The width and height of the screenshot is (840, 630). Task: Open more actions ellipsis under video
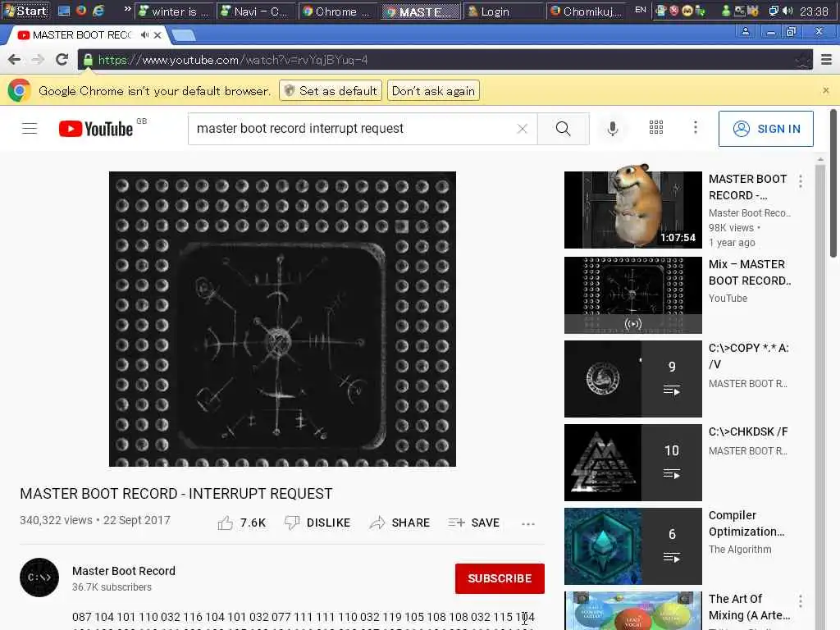[527, 523]
